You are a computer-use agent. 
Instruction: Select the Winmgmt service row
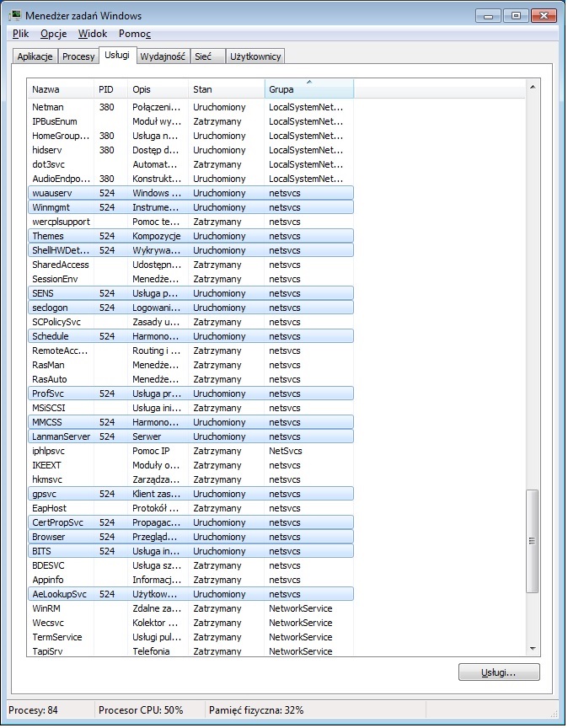point(190,207)
